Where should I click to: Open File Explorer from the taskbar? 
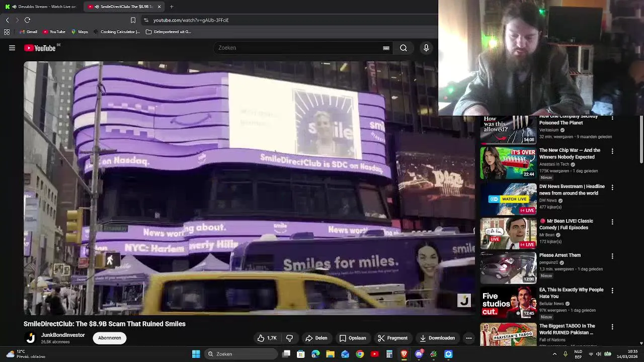coord(331,354)
